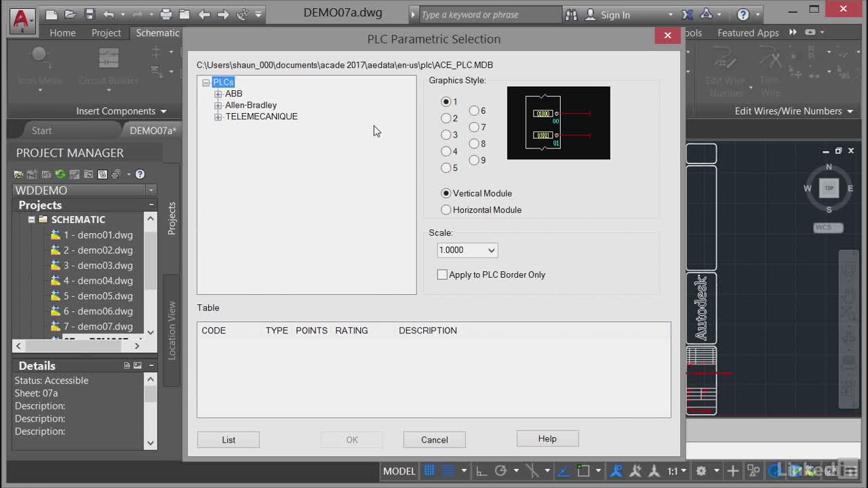
Task: Select Graphics Style 3 radio button
Action: coord(446,135)
